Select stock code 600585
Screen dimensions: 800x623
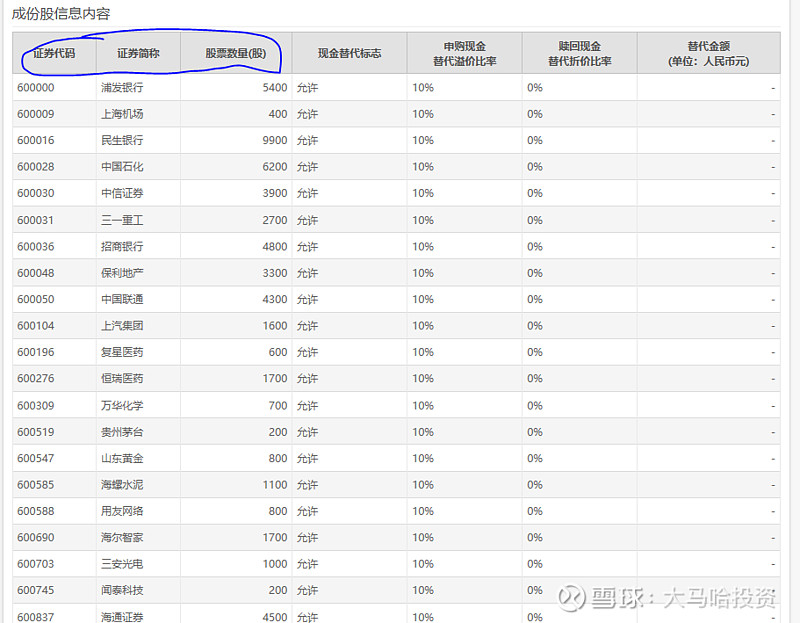[x=36, y=485]
